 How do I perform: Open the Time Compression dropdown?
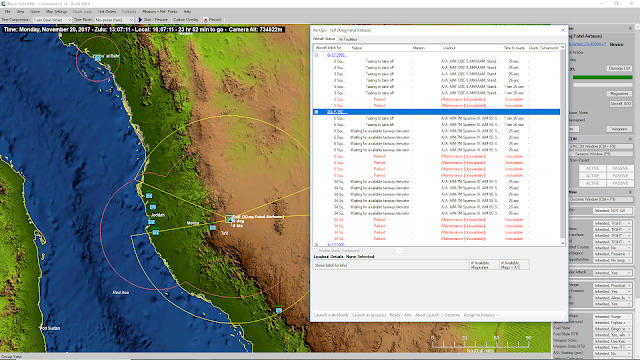[x=52, y=20]
